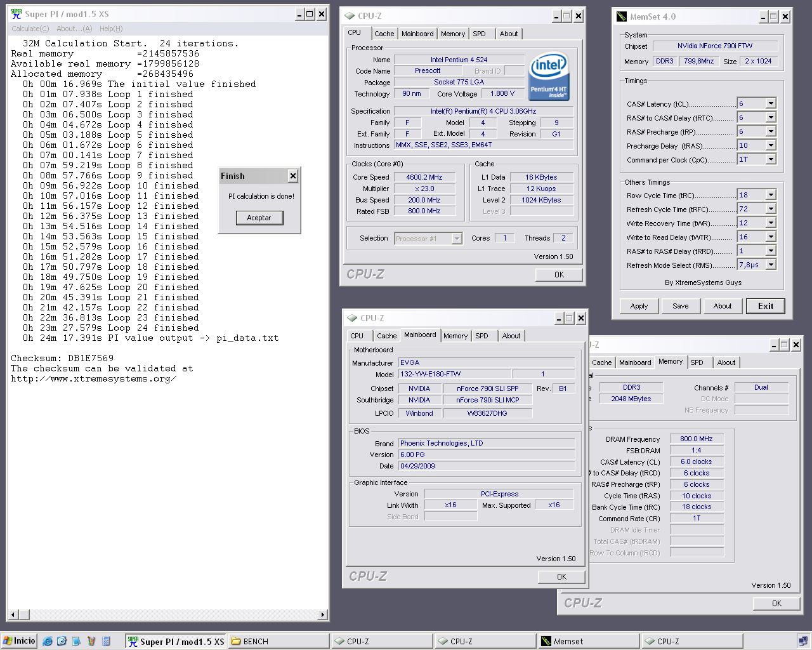Click the DRAM Frequency 800.0 MHz value
812x650 pixels.
tap(697, 439)
